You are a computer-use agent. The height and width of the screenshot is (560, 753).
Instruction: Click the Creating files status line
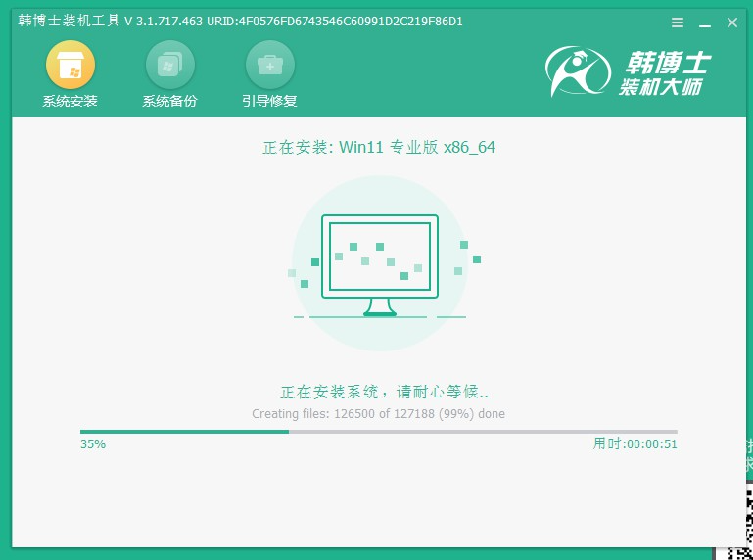pos(378,414)
